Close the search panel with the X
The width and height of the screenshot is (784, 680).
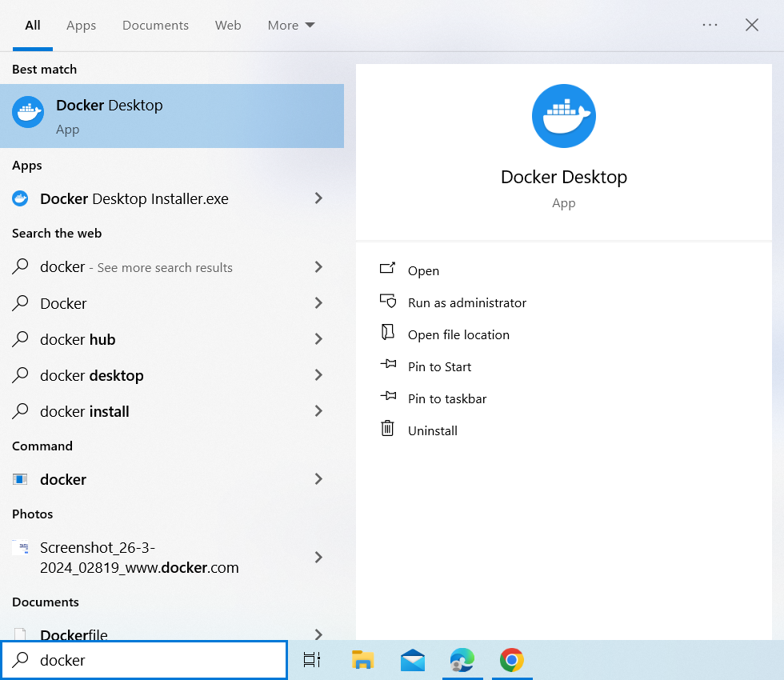[x=752, y=25]
